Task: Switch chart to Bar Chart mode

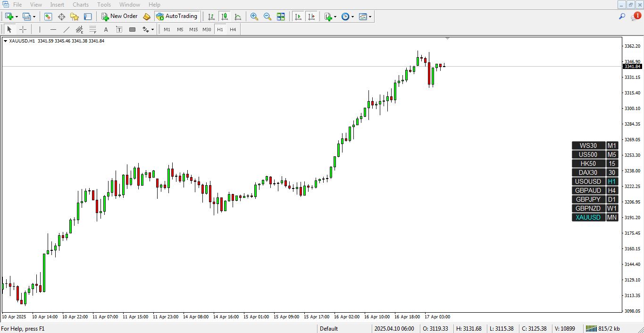Action: 211,17
